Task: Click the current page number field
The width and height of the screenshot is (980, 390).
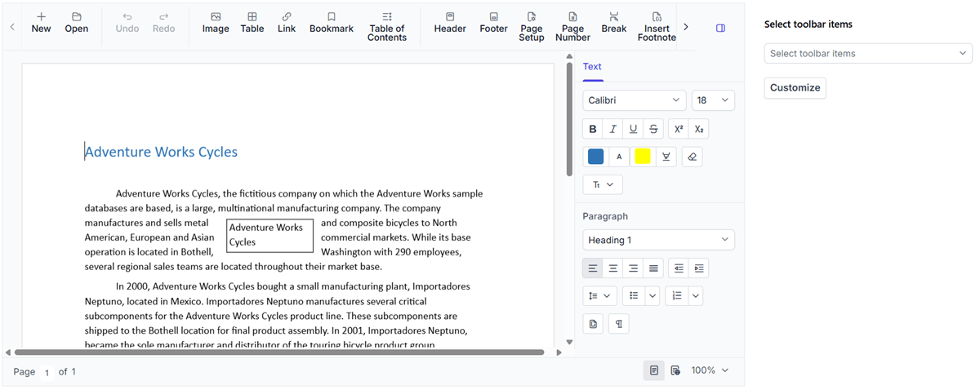Action: click(47, 372)
